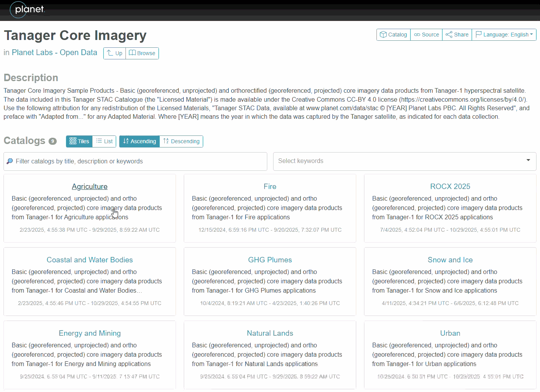Open the Coastal and Water Bodies catalog
The width and height of the screenshot is (540, 392).
(x=90, y=260)
